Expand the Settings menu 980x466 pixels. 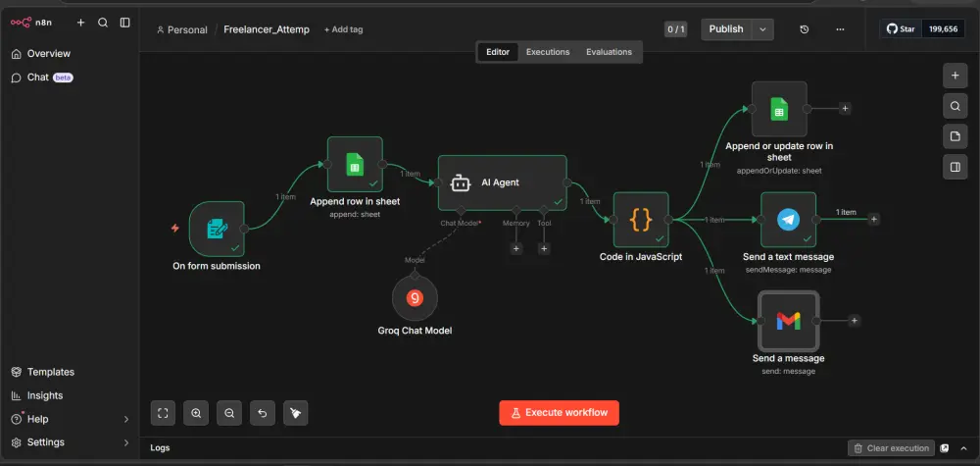pos(69,442)
